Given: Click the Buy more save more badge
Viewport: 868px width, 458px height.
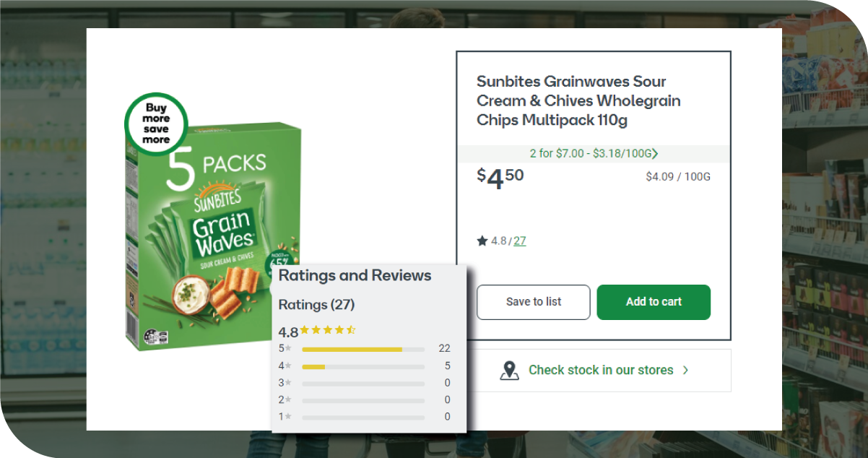Looking at the screenshot, I should [156, 124].
